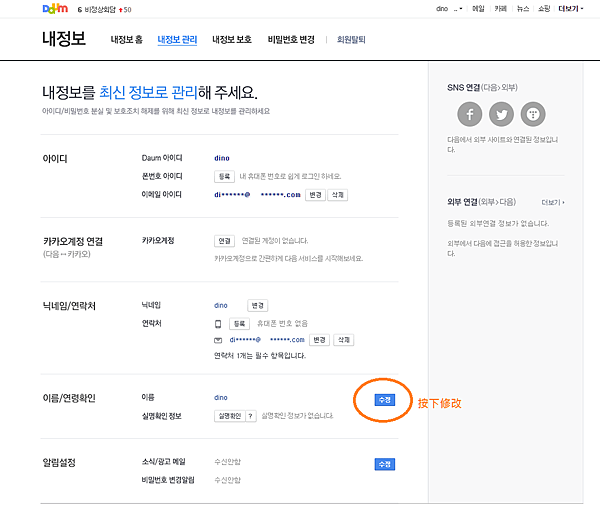This screenshot has height=511, width=600.
Task: Select the 내정보 관리 tab
Action: coord(177,39)
